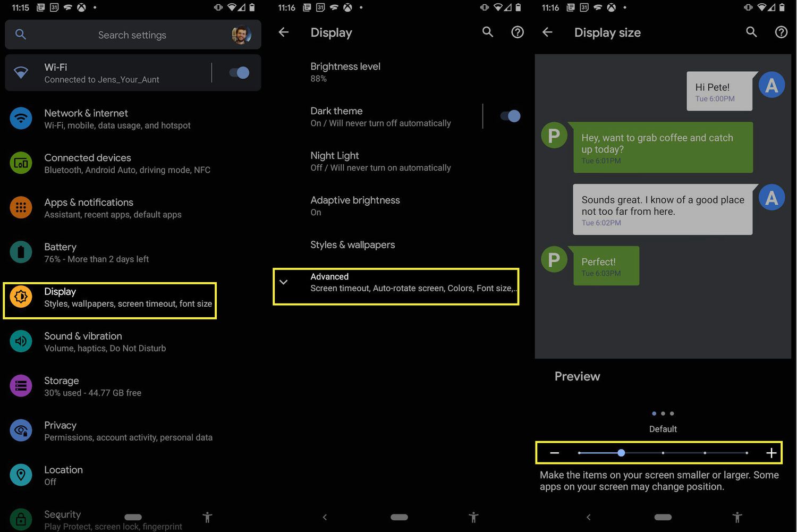
Task: Tap the Storage settings icon
Action: point(21,386)
